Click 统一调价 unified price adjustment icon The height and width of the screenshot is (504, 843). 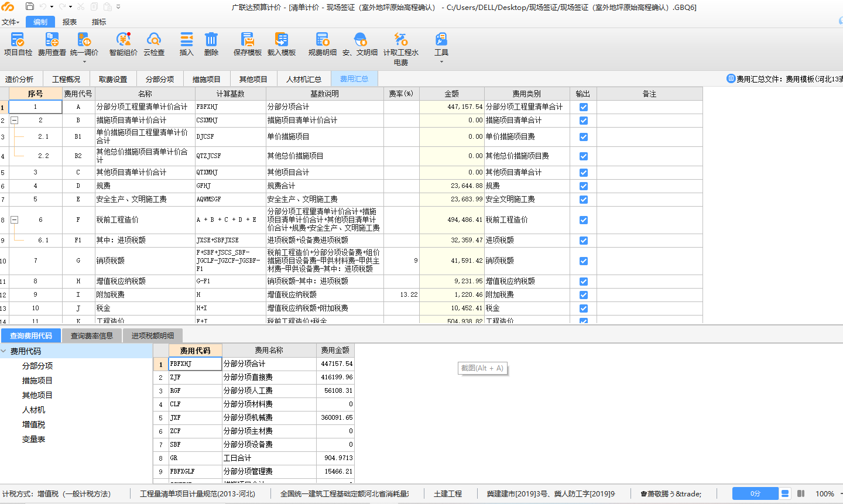(84, 40)
